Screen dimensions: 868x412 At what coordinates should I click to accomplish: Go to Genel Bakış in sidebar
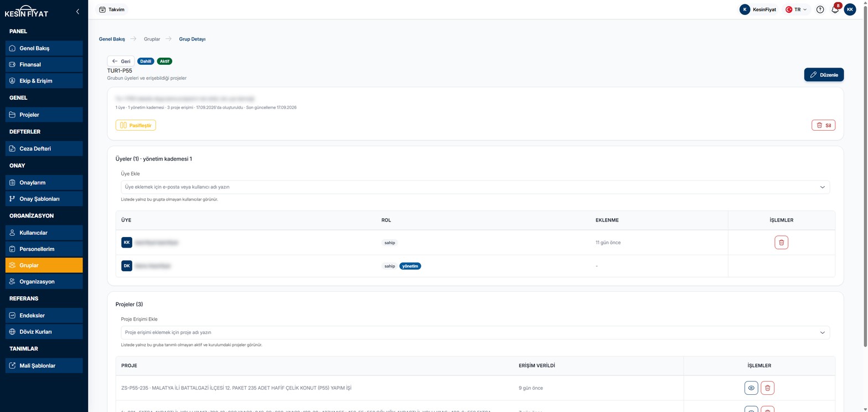(x=44, y=48)
